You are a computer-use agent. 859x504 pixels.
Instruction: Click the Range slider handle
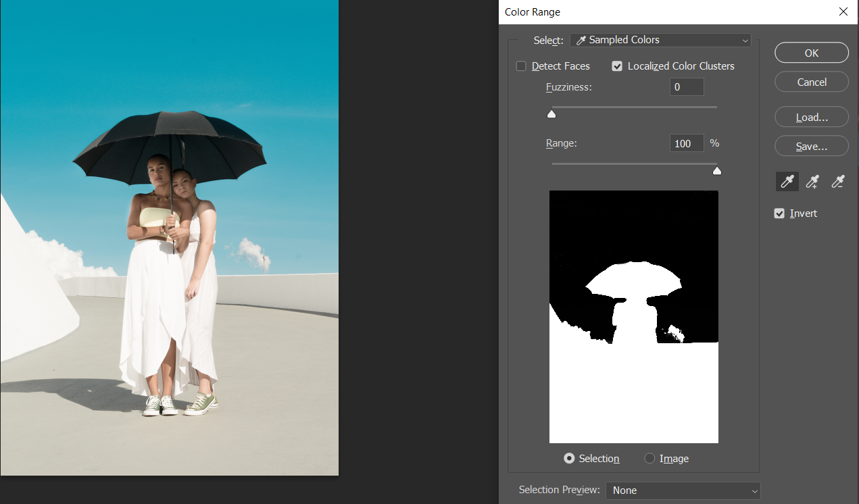[716, 170]
